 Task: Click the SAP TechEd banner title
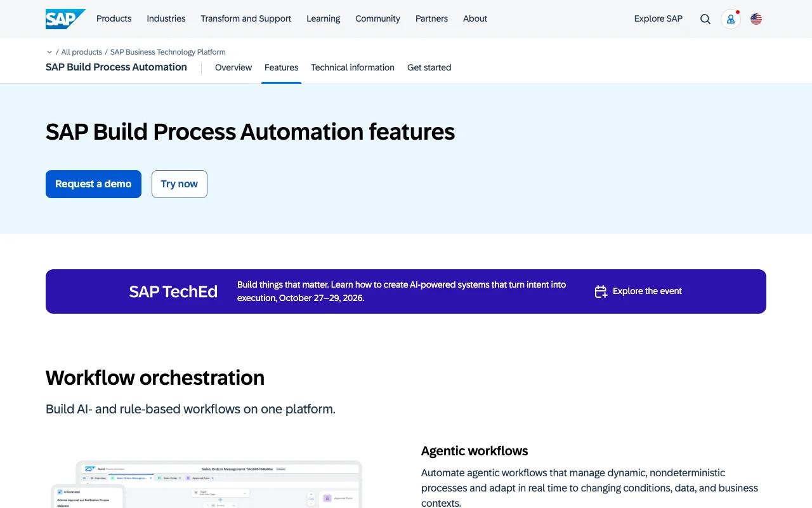click(173, 291)
